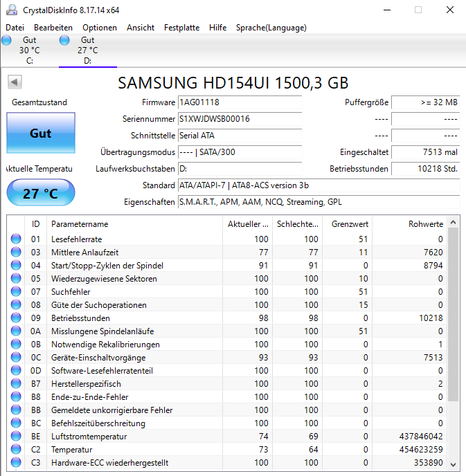Click the blue health dot for drive C:

point(6,40)
